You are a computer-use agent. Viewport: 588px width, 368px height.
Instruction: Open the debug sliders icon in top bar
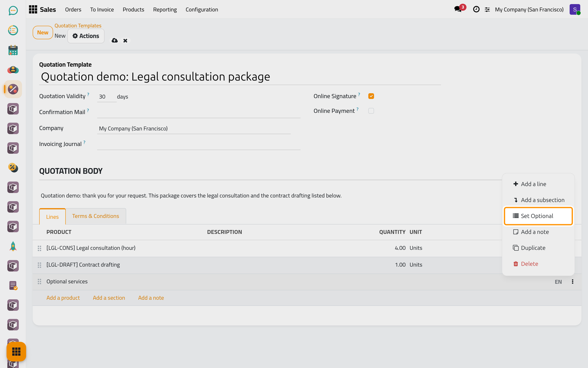487,10
